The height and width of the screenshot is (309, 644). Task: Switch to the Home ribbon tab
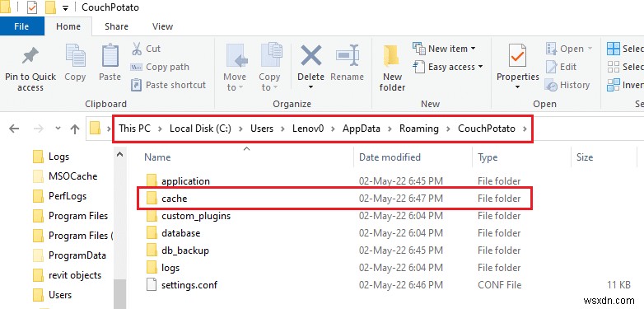[68, 26]
